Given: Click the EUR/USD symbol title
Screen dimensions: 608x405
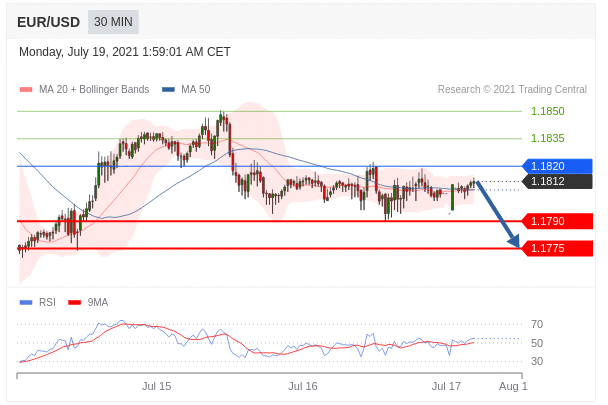Looking at the screenshot, I should pos(48,22).
